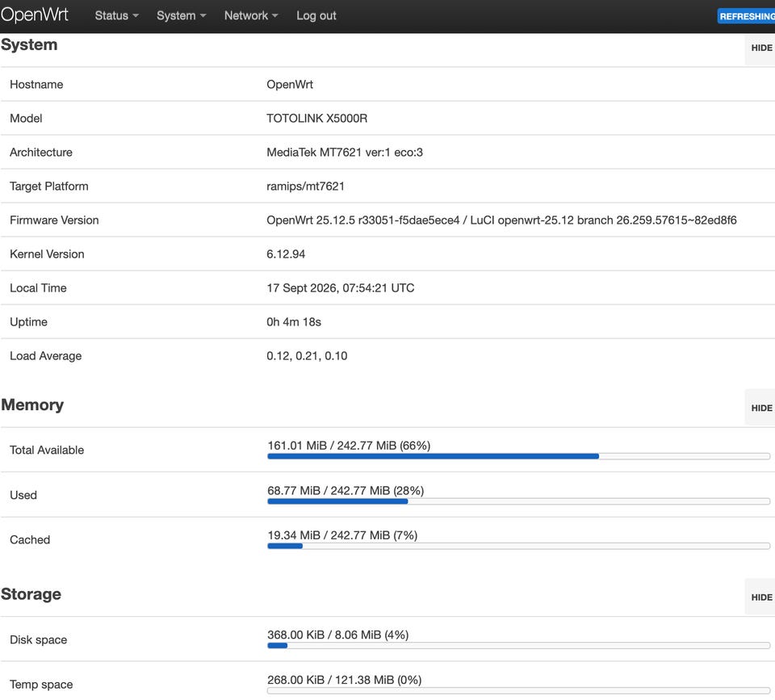Viewport: 775px width, 700px height.
Task: Select the model value TOTOLINK X5000R
Action: click(316, 119)
